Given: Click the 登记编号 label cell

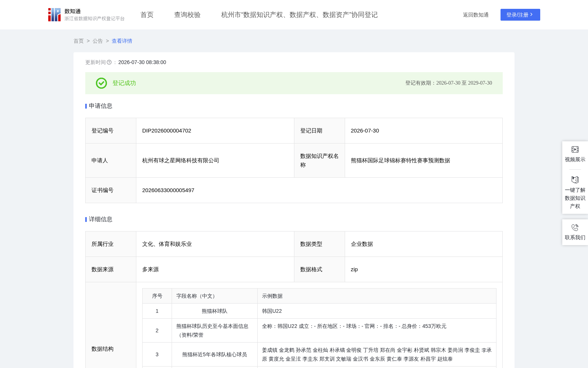Looking at the screenshot, I should pos(111,131).
